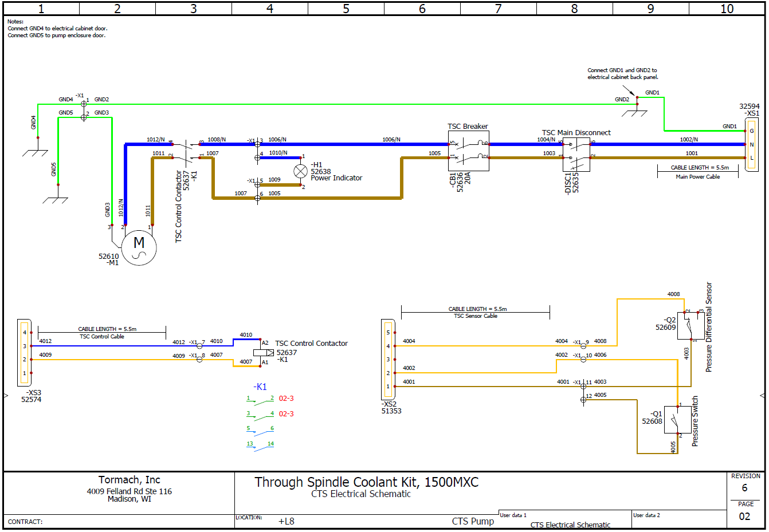Follow the 02-3 cross-reference beside contact 3-4

[x=286, y=414]
